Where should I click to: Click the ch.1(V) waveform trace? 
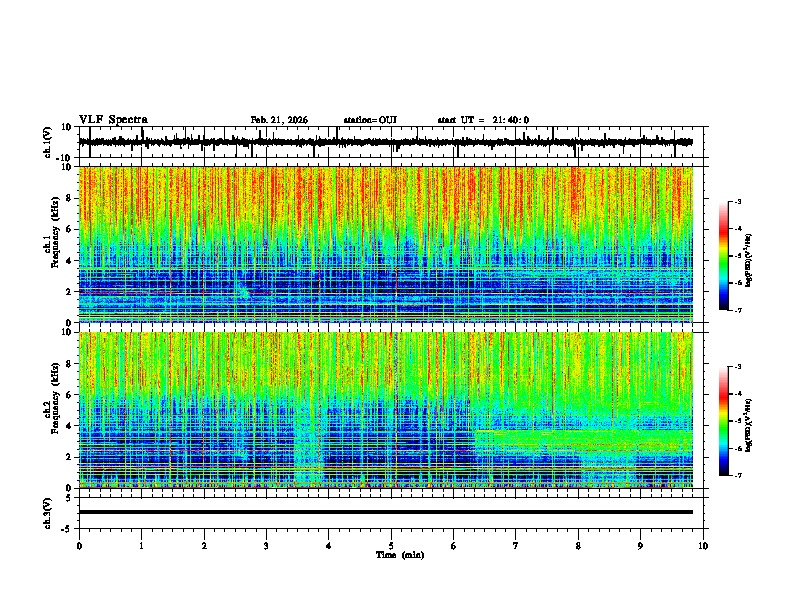[386, 142]
